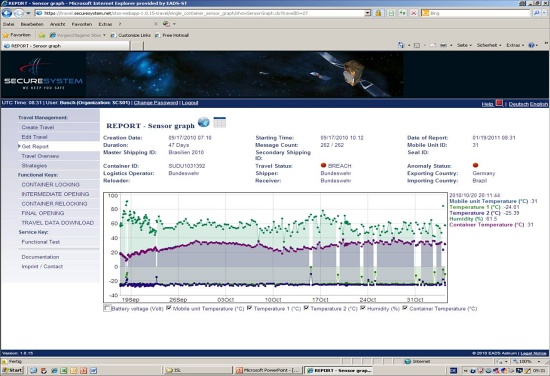Select Travel Overview in the left sidebar
The width and height of the screenshot is (550, 376).
(40, 156)
